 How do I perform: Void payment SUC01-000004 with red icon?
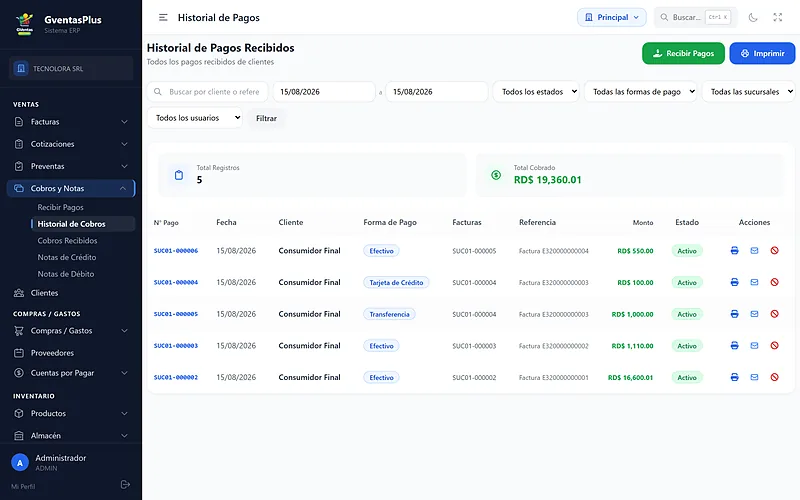pos(774,282)
